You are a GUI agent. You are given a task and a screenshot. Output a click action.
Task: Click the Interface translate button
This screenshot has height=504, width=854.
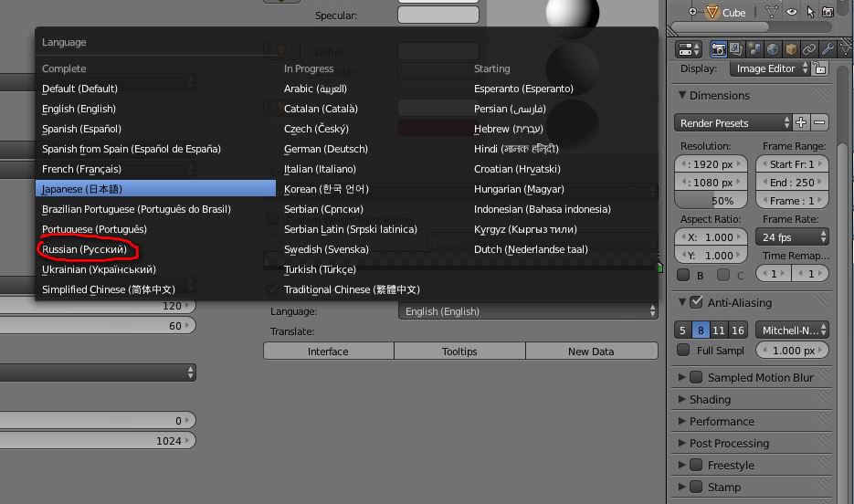pos(328,352)
